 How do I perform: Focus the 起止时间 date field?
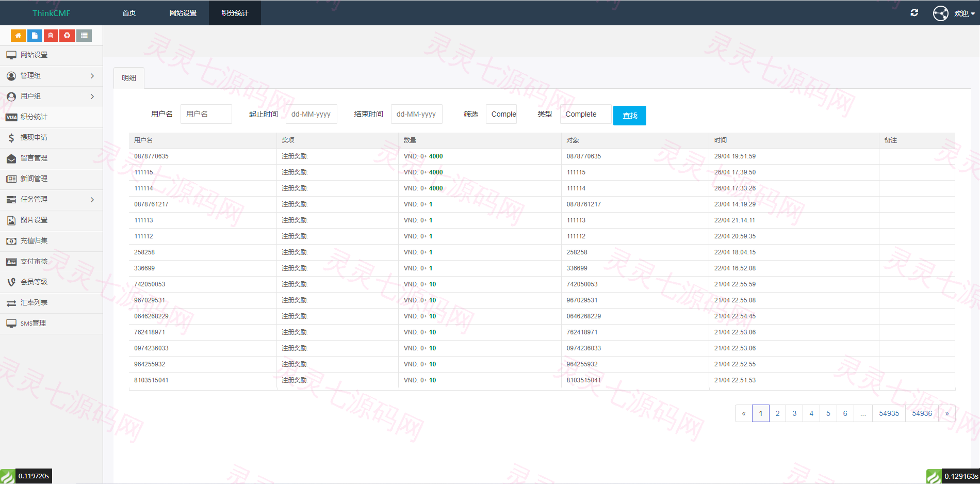[x=312, y=114]
